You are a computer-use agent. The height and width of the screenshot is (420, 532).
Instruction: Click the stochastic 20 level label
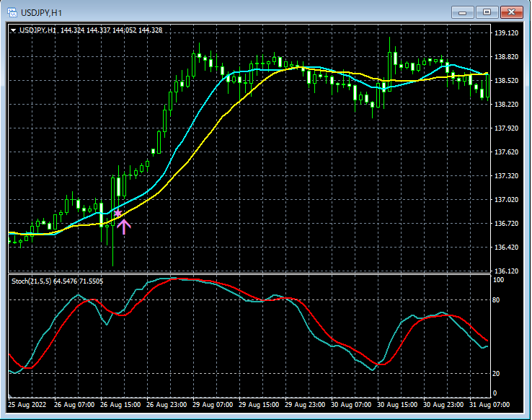(496, 373)
